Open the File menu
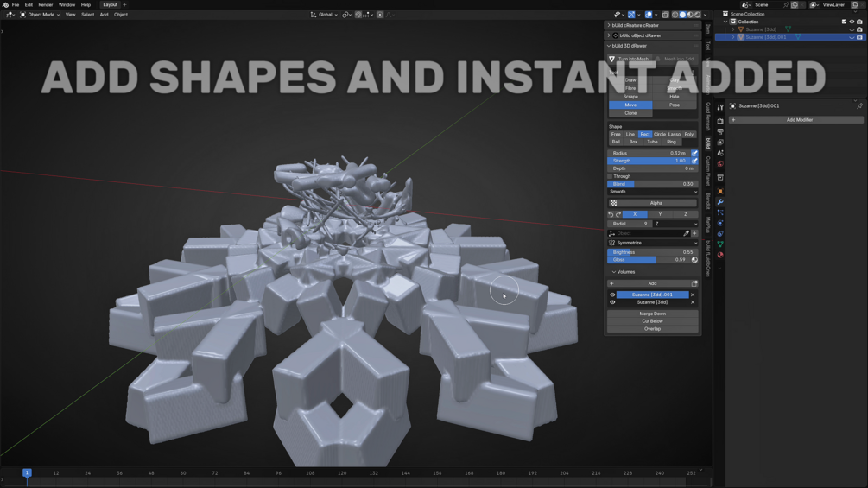 coord(16,4)
